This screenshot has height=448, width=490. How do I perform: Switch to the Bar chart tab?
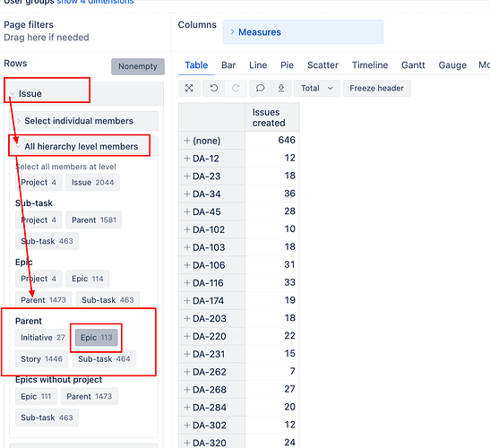228,65
